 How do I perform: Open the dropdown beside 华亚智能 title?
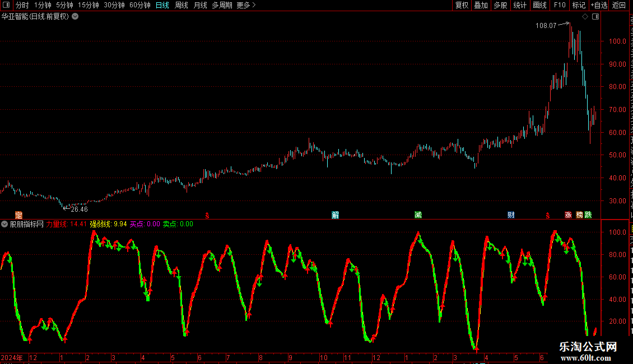point(75,17)
